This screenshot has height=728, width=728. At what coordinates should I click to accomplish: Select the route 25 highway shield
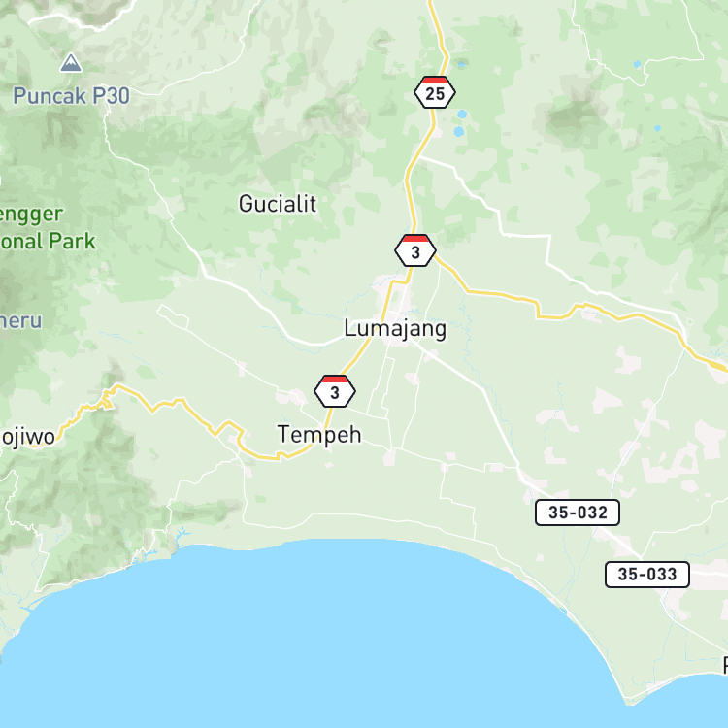tap(435, 92)
